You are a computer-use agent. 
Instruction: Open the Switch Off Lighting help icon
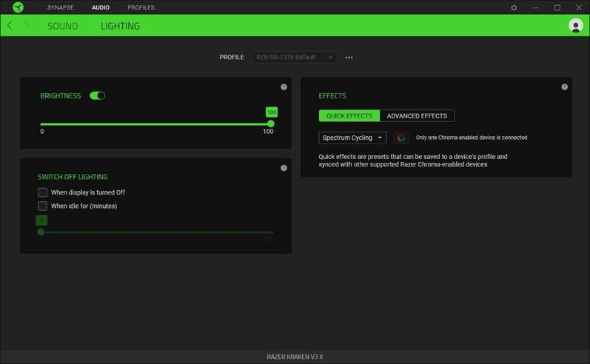(x=284, y=168)
